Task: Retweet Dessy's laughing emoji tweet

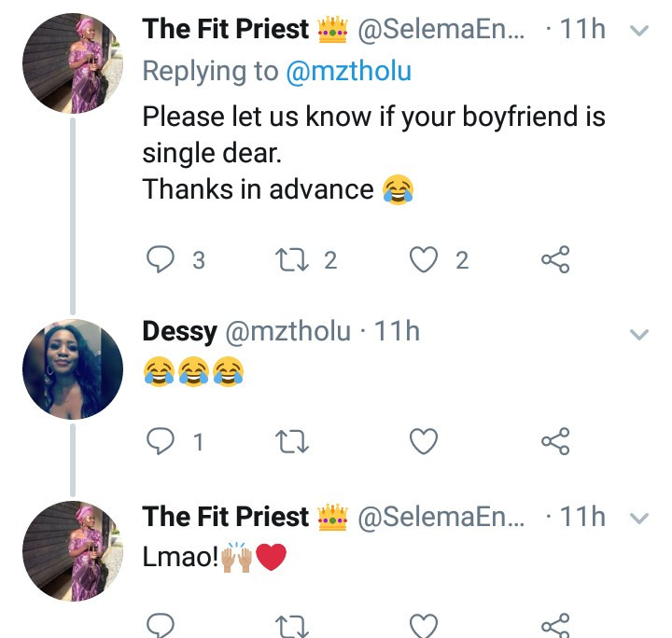Action: (x=293, y=441)
